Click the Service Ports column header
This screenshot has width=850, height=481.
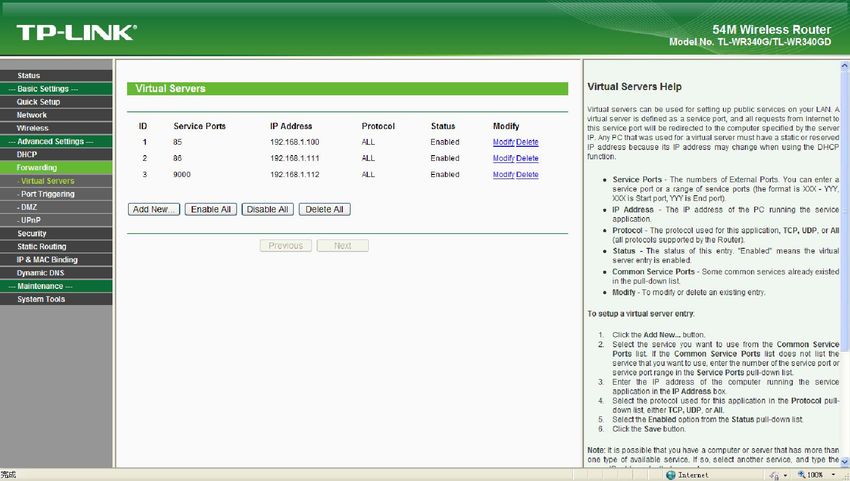coord(199,126)
